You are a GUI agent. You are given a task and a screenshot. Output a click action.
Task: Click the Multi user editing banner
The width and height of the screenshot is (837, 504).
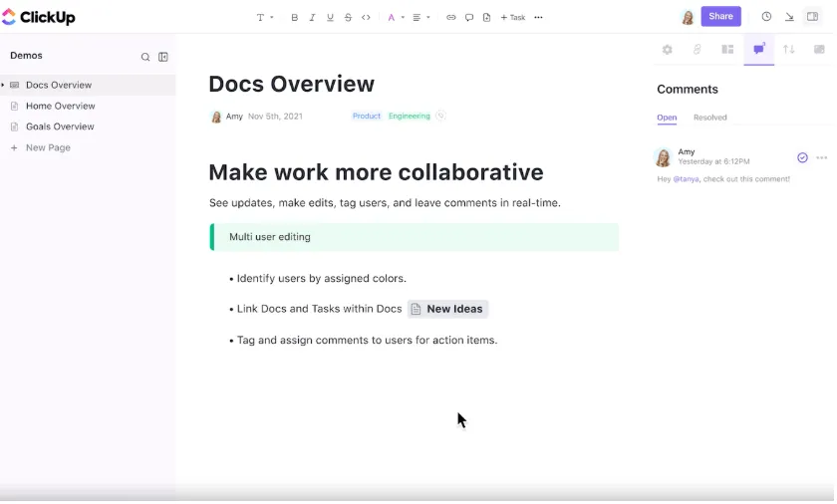pyautogui.click(x=415, y=237)
